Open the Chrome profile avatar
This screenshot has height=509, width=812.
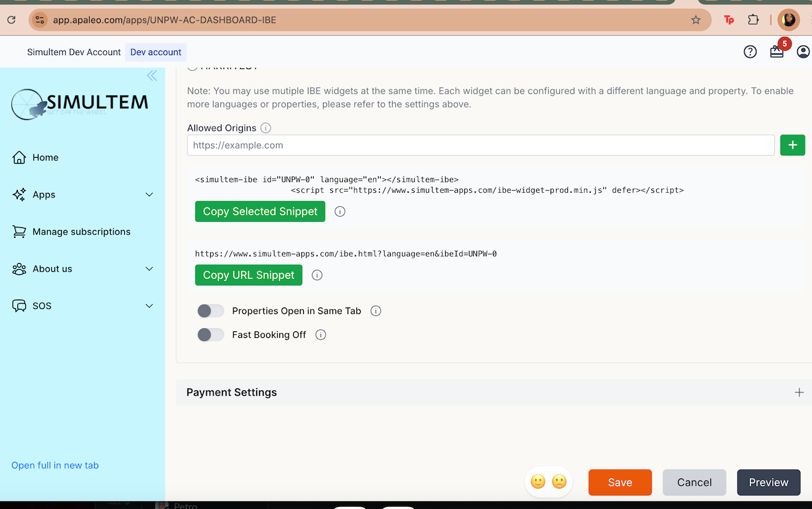(x=789, y=20)
